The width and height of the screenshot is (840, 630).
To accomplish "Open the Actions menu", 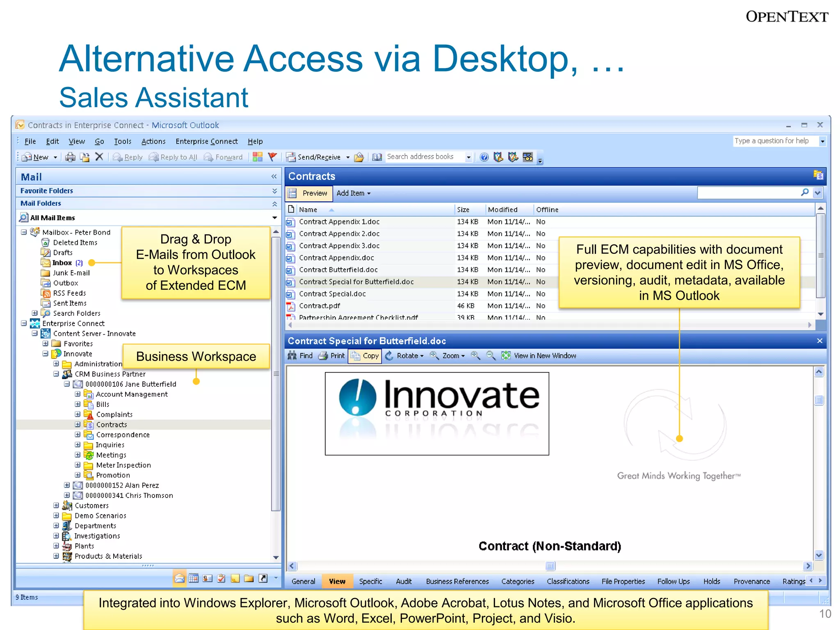I will 153,142.
